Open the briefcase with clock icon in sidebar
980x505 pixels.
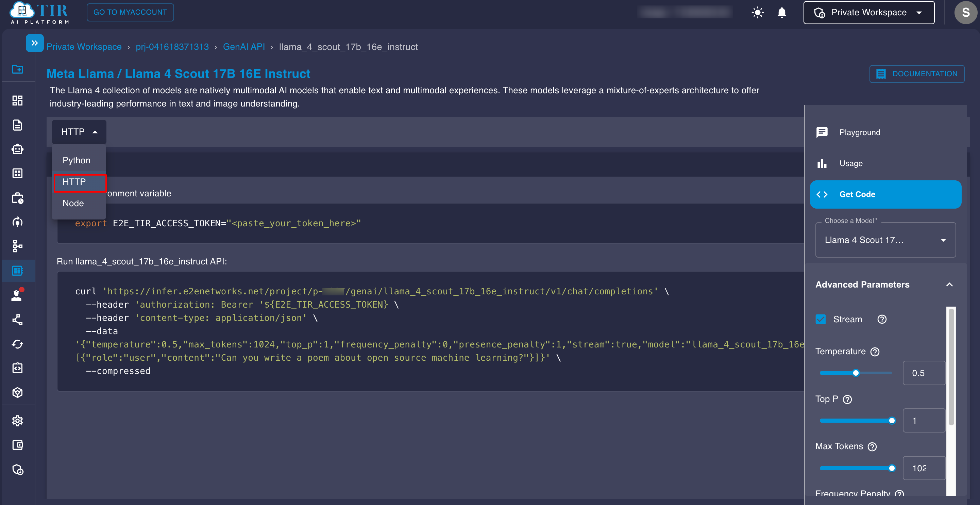pyautogui.click(x=17, y=198)
